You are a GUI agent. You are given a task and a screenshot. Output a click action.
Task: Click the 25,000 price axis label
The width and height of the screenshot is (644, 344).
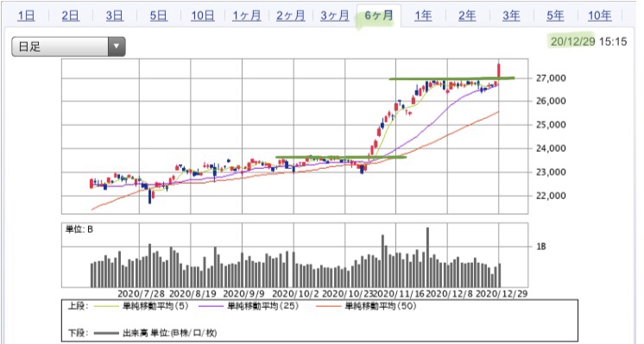[551, 125]
